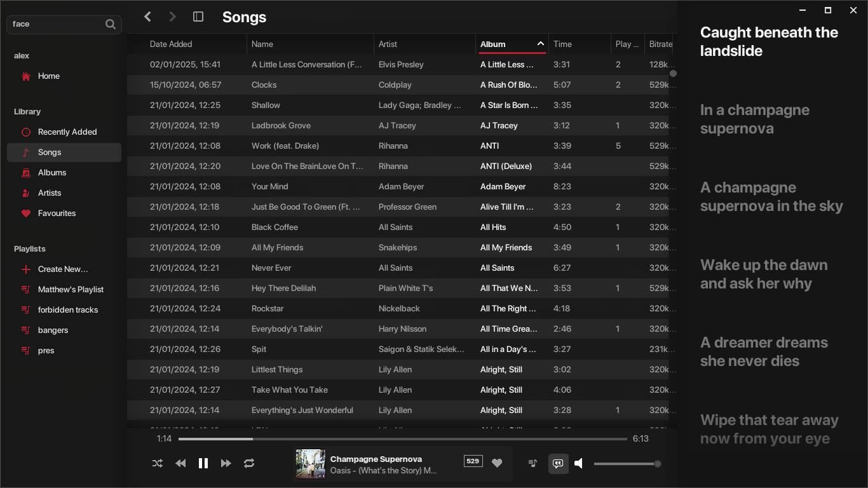
Task: Select Work (feat. Drake) row
Action: pyautogui.click(x=398, y=146)
